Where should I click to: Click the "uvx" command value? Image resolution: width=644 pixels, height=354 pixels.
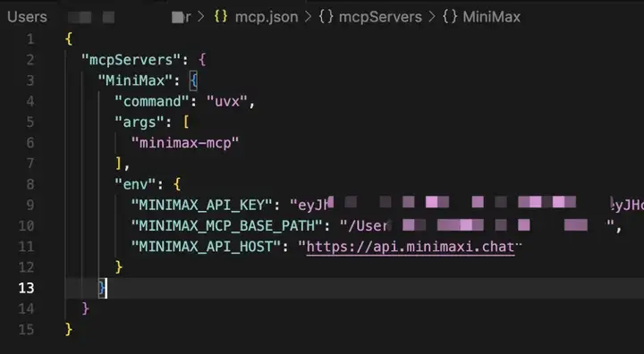coord(227,101)
